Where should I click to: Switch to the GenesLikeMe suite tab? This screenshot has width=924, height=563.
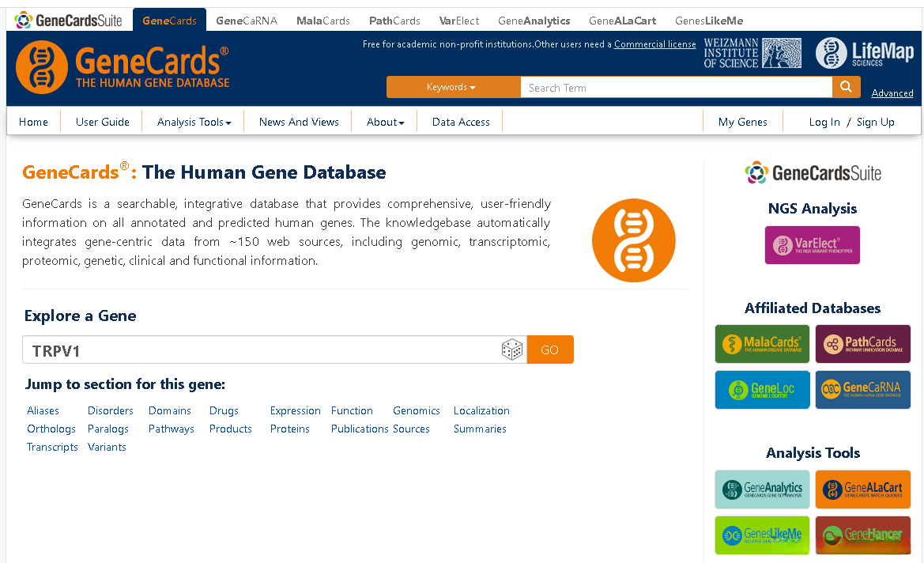[x=709, y=21]
